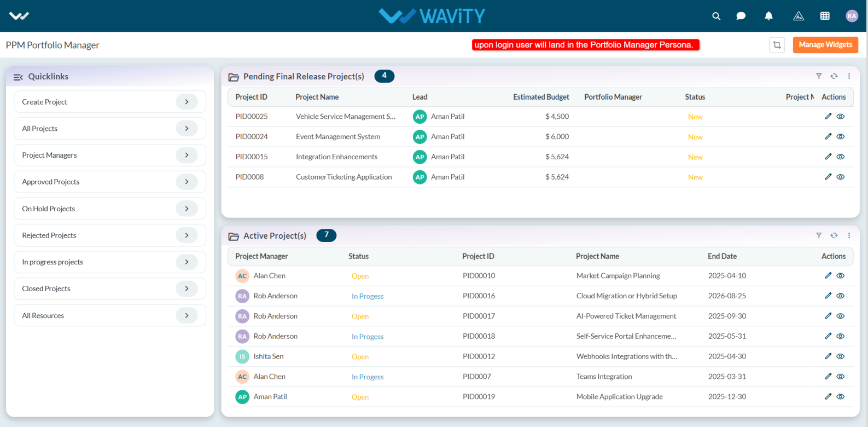This screenshot has width=868, height=427.
Task: View project PID00024 with eye icon
Action: pyautogui.click(x=841, y=136)
